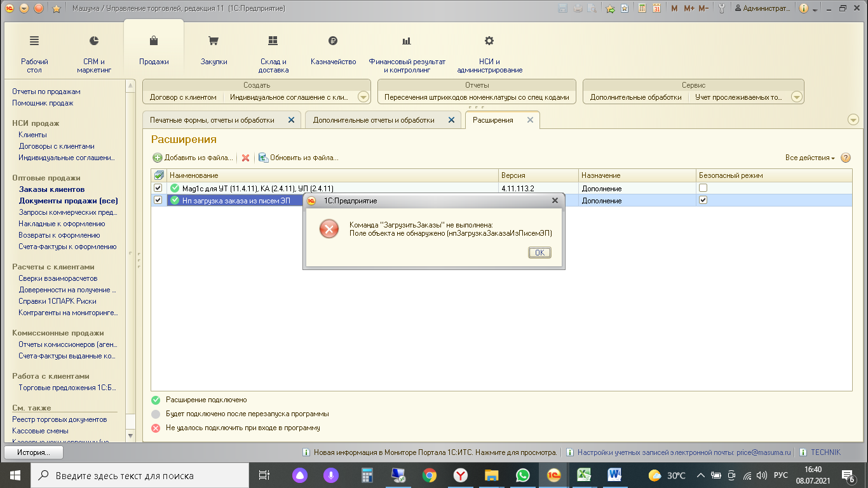Screen dimensions: 868x488
Task: Open the Windows Calculator from the taskbar
Action: [x=367, y=475]
